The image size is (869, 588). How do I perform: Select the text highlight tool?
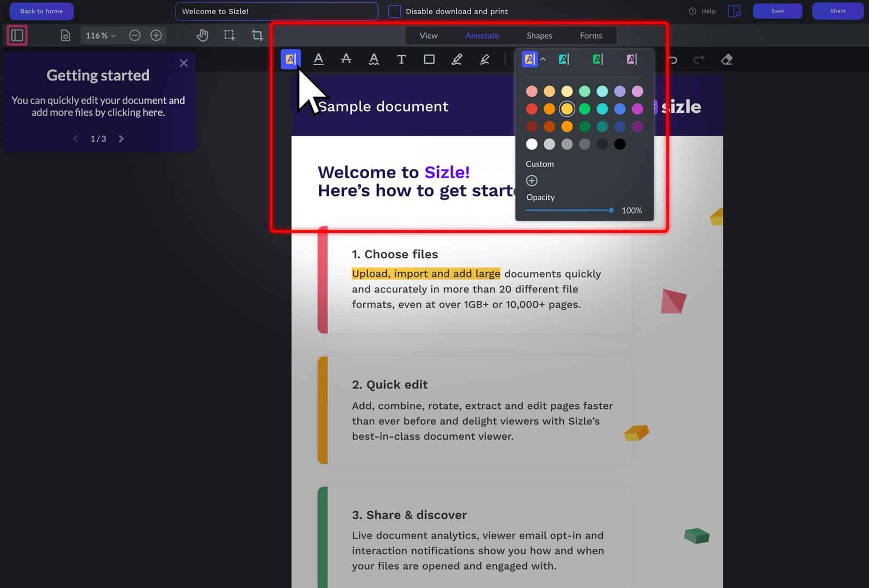291,59
